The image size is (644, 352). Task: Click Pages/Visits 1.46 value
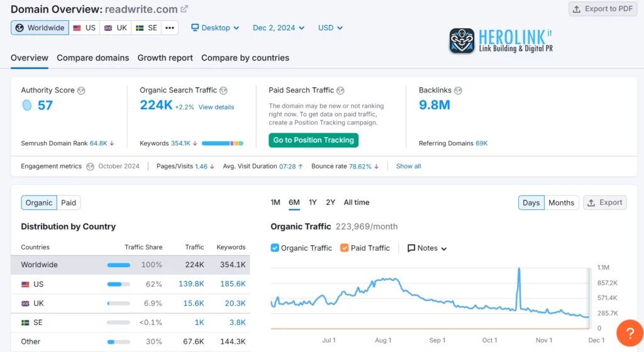coord(201,166)
